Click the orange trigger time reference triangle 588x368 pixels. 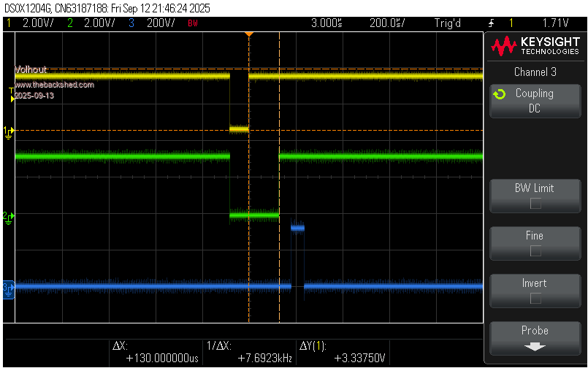click(249, 34)
